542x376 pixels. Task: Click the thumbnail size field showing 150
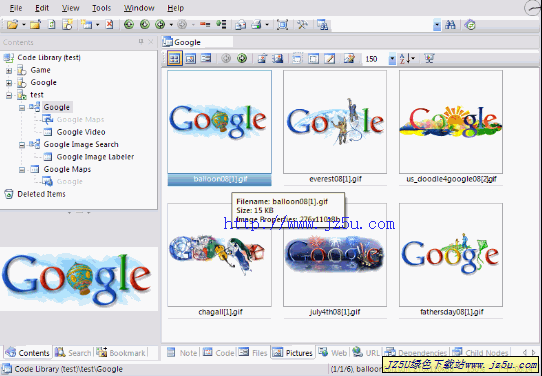click(x=375, y=59)
